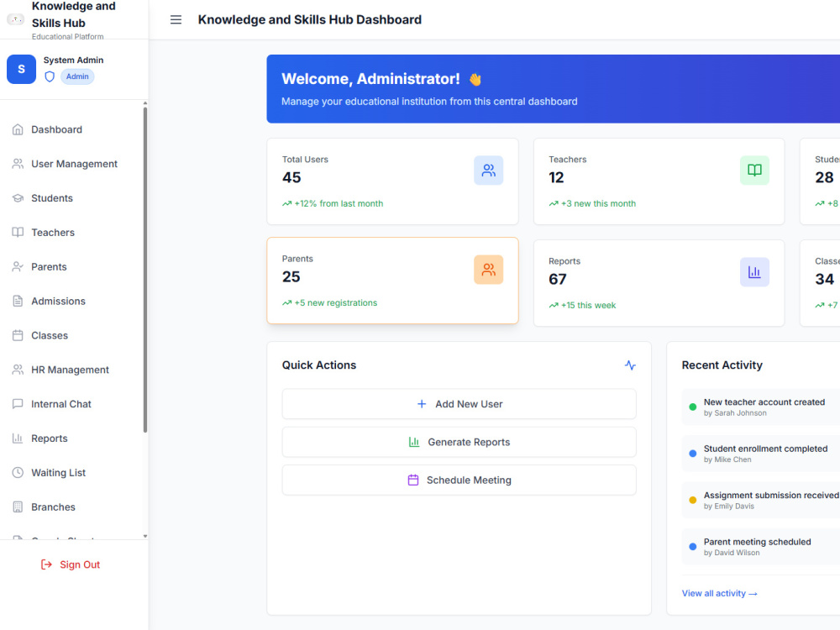Toggle sidebar with the hamburger menu icon

tap(176, 20)
